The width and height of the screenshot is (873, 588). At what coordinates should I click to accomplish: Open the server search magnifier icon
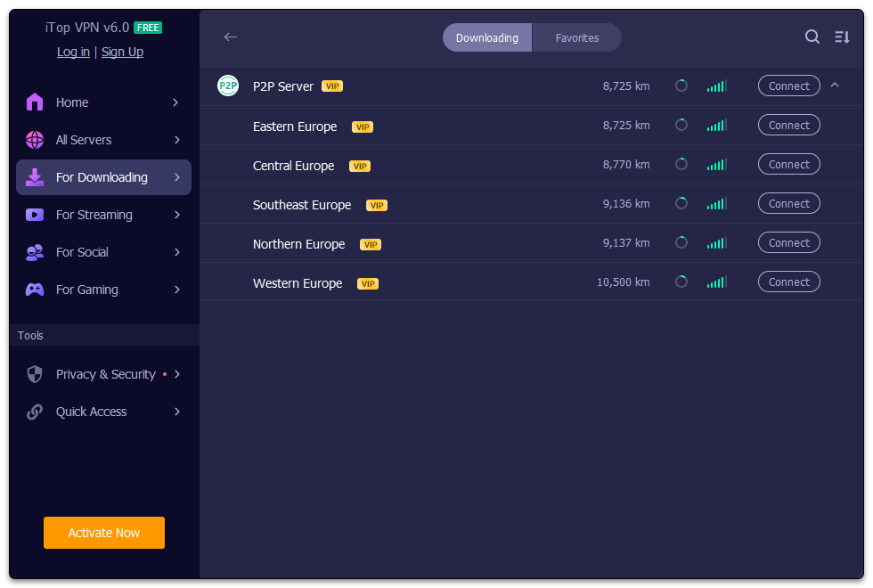[x=812, y=37]
